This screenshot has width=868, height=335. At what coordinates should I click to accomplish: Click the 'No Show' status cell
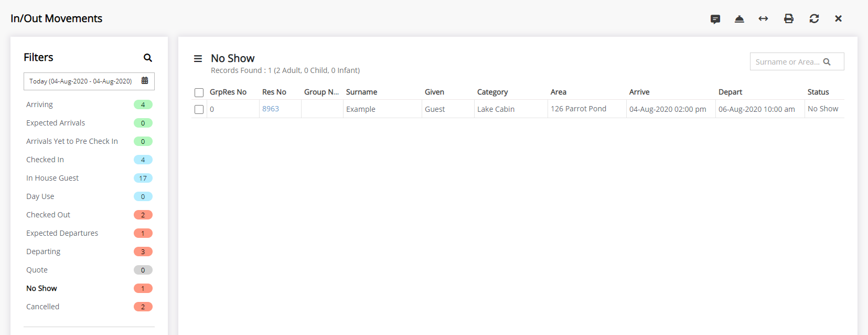click(824, 109)
